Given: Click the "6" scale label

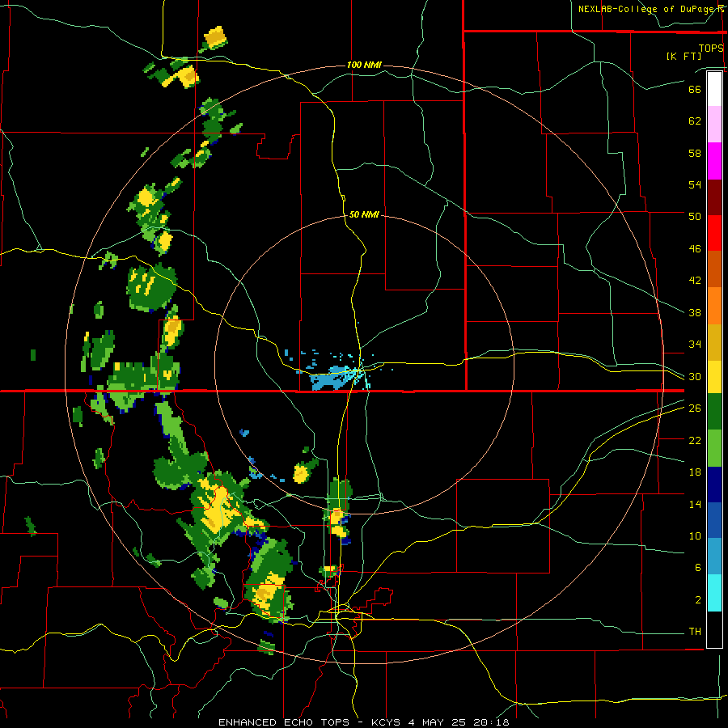Looking at the screenshot, I should (x=697, y=568).
